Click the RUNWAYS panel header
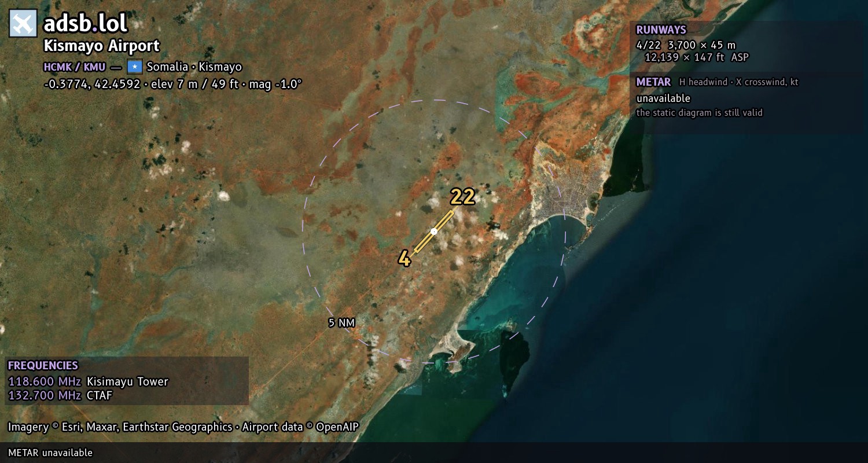 (661, 30)
